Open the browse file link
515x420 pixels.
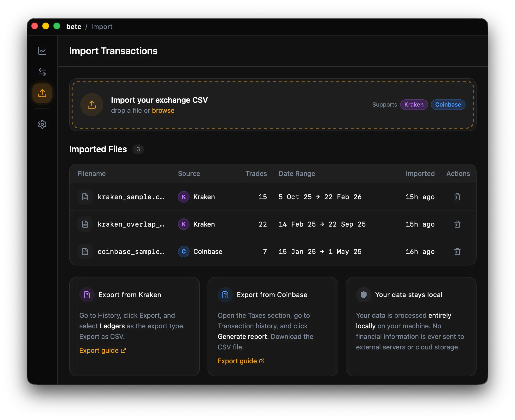pyautogui.click(x=163, y=110)
